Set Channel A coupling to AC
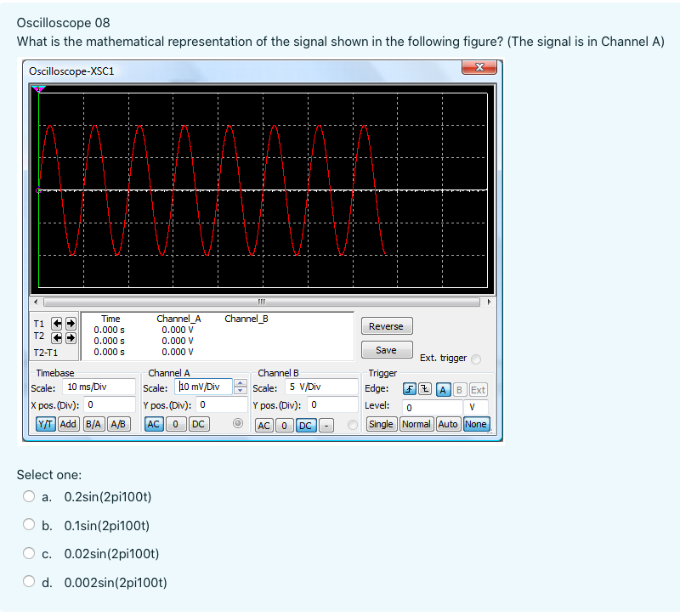Screen dimensions: 680x616 [155, 424]
